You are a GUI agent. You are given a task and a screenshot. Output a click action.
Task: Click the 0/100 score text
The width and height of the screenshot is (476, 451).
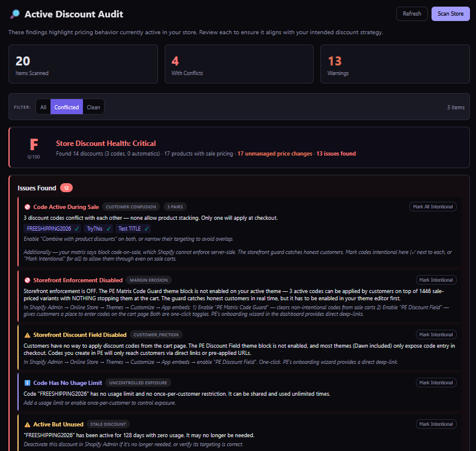pyautogui.click(x=34, y=157)
